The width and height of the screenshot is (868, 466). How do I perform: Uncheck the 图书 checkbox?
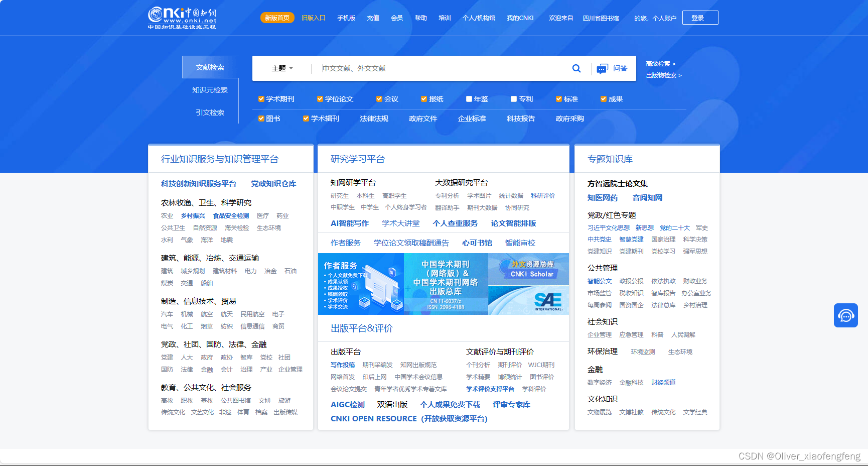261,119
